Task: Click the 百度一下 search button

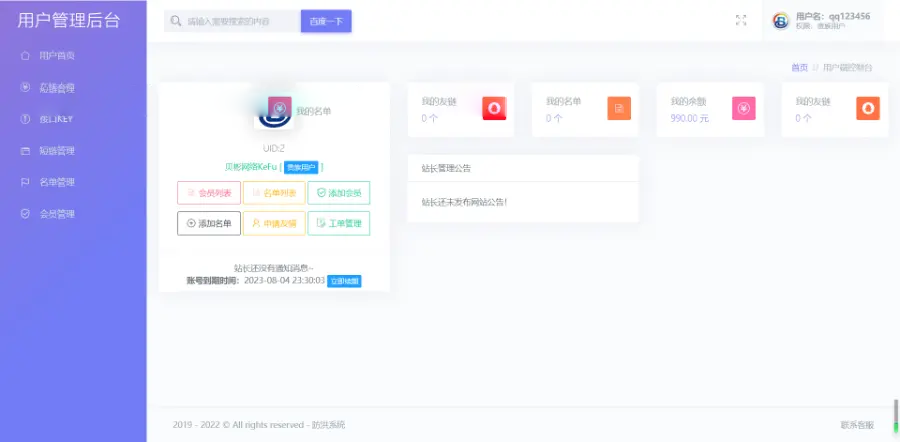Action: tap(326, 21)
